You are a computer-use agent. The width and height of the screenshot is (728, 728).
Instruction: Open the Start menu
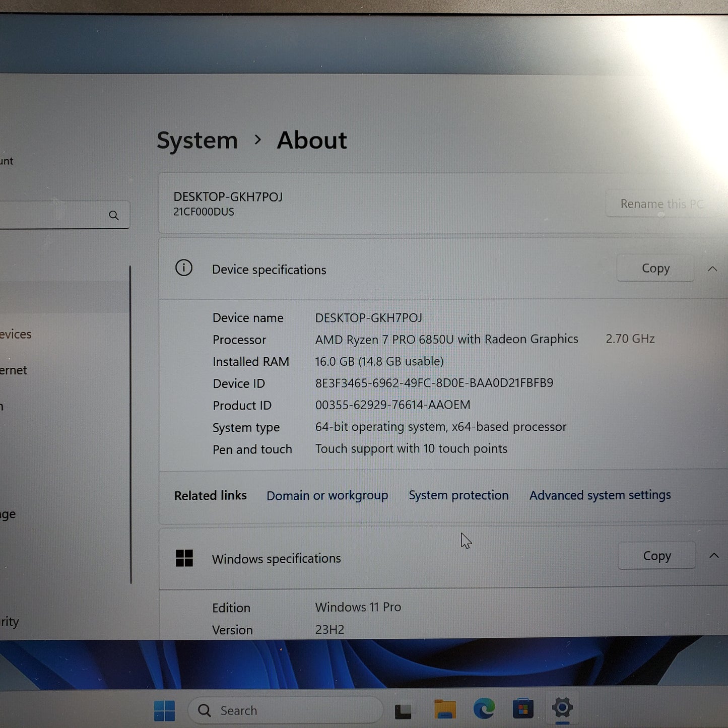click(x=164, y=710)
